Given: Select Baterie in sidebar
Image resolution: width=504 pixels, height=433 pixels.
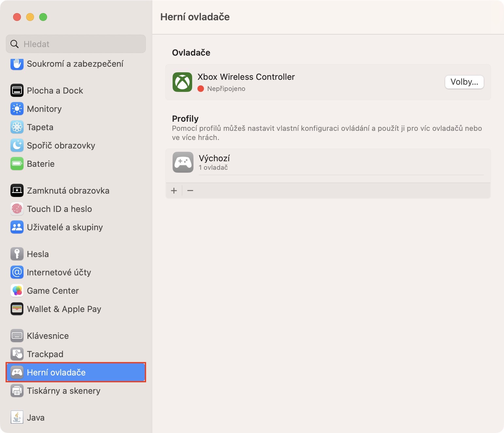Looking at the screenshot, I should (x=41, y=164).
